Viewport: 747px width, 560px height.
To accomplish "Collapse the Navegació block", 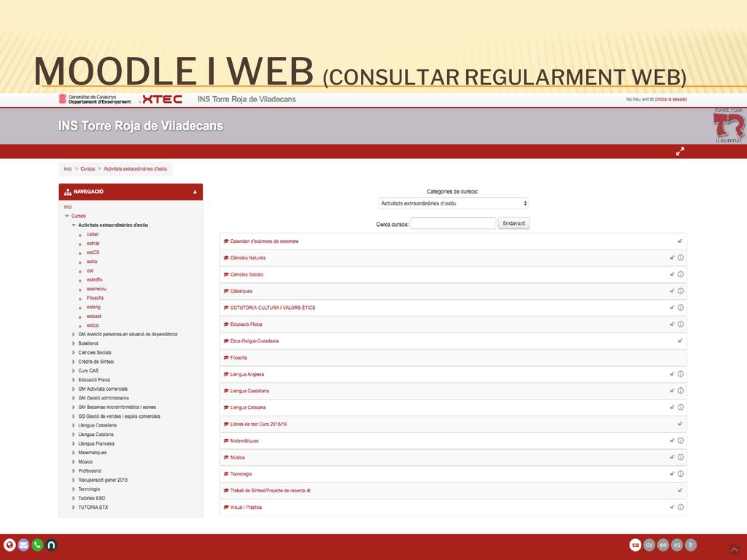I will (194, 192).
